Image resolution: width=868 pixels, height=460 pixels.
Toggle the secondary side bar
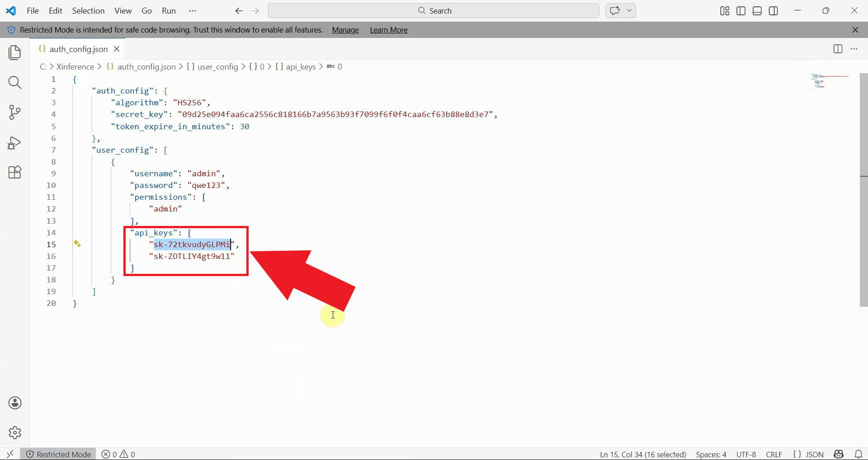tap(773, 10)
